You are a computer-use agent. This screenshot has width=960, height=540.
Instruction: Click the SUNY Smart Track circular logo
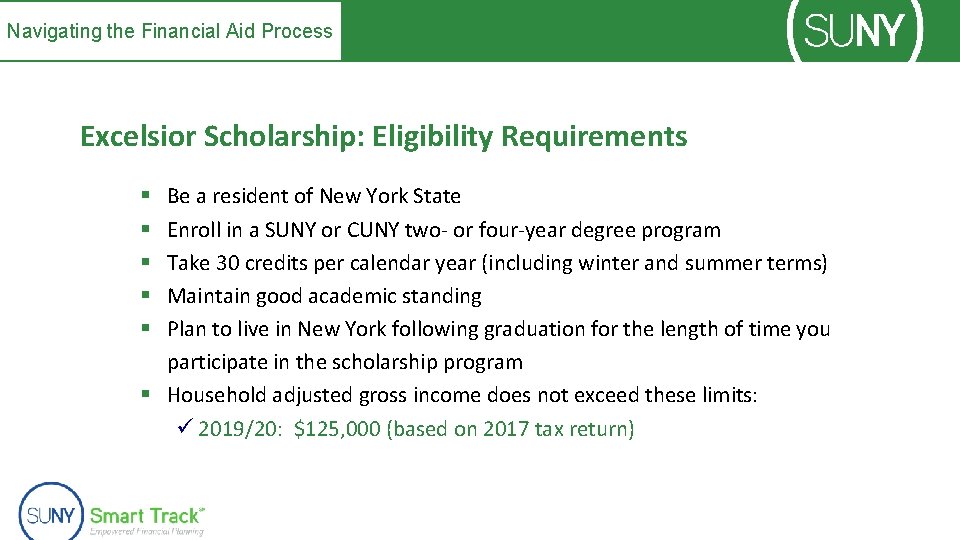tap(50, 514)
